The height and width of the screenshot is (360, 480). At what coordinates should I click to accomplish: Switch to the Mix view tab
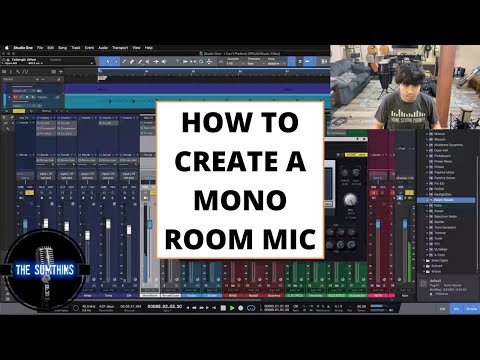(x=456, y=309)
